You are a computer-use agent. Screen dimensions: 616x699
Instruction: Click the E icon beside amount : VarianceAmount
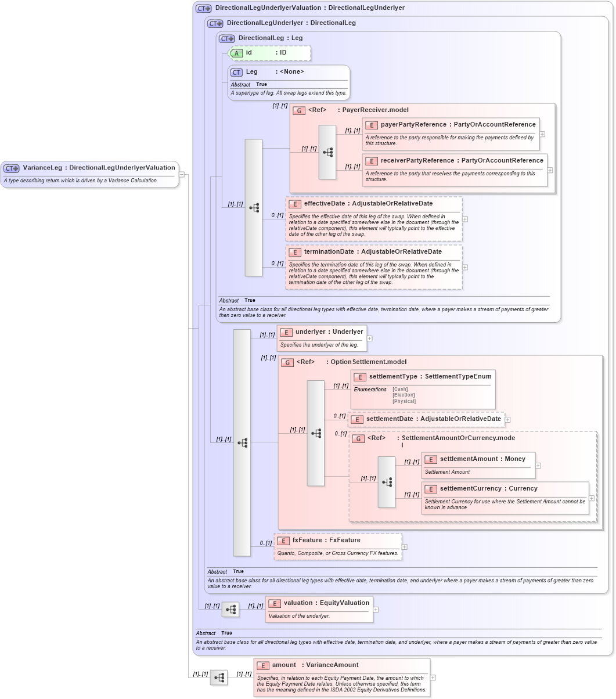264,665
